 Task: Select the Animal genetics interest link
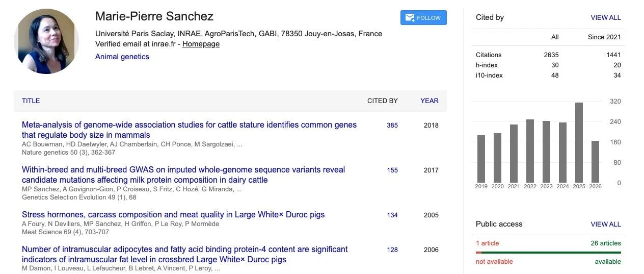click(122, 57)
